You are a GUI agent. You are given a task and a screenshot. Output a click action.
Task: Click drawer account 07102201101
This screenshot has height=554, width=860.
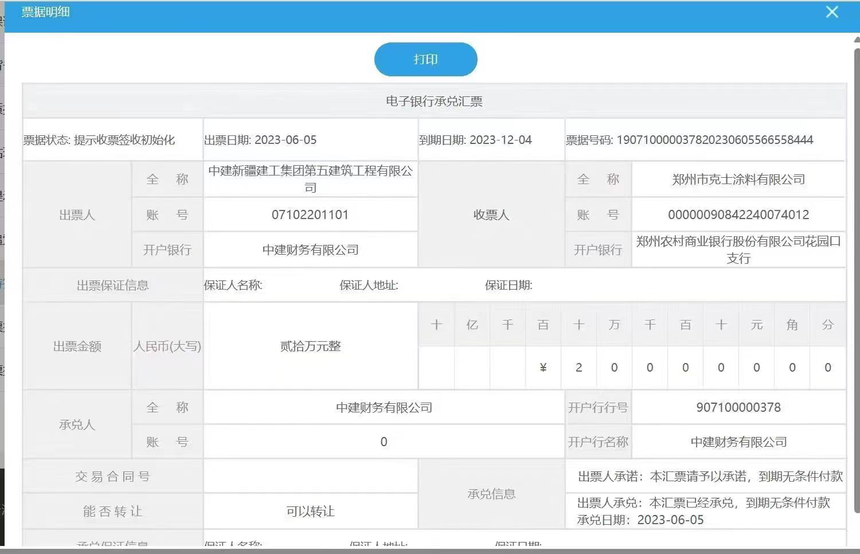[310, 214]
